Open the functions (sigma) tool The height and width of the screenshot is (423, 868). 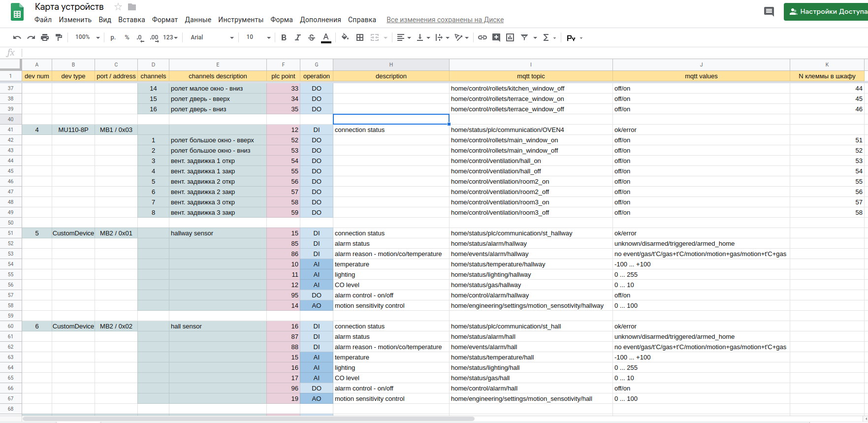(546, 37)
